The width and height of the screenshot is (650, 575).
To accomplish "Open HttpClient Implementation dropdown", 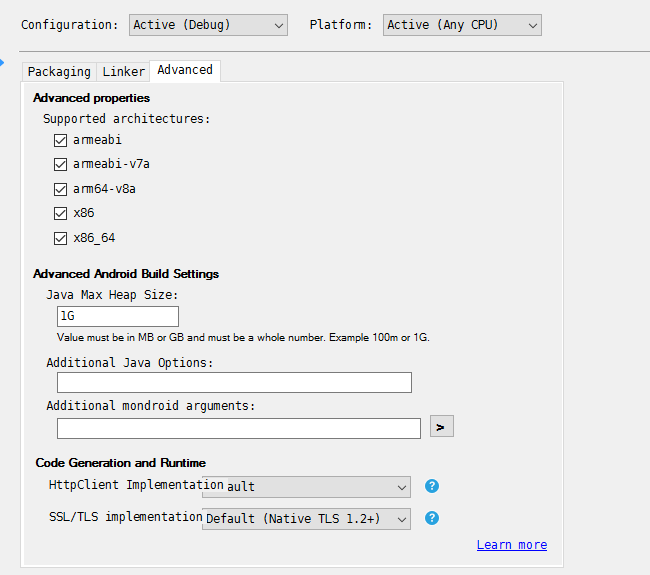I will 306,487.
